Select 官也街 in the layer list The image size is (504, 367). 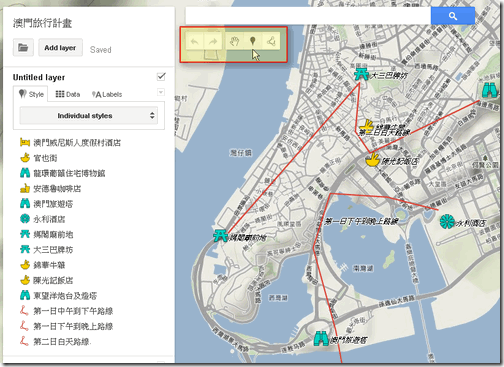pyautogui.click(x=45, y=158)
